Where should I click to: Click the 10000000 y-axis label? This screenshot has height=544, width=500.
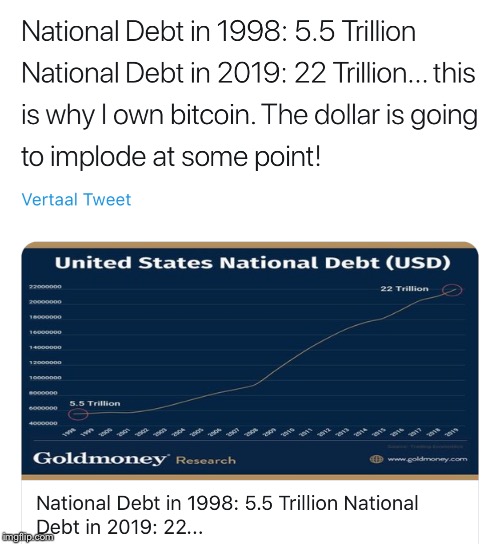point(45,378)
